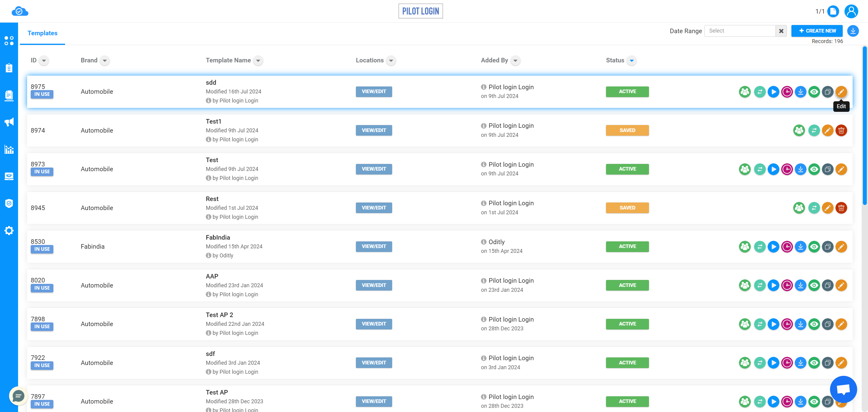Click the eye/preview icon for template 7922

coord(813,363)
